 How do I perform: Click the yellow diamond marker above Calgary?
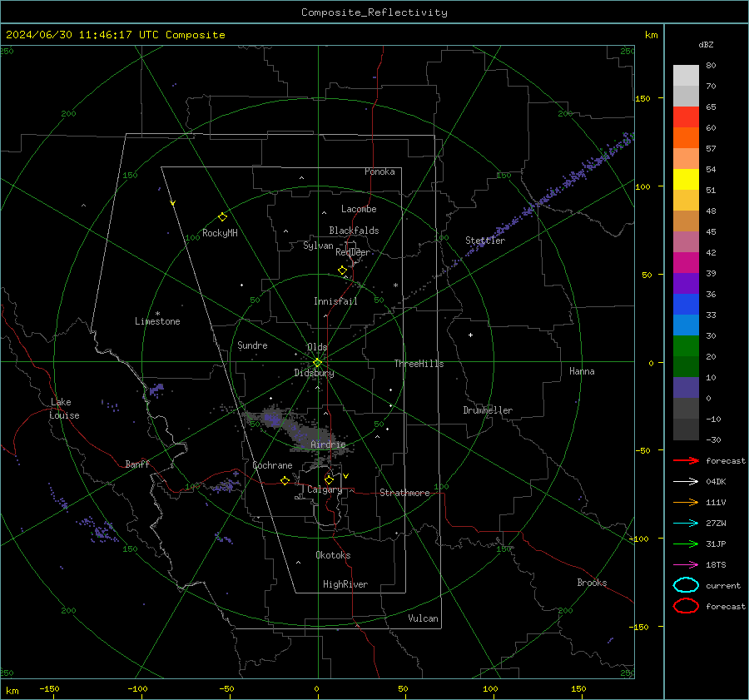tap(329, 479)
